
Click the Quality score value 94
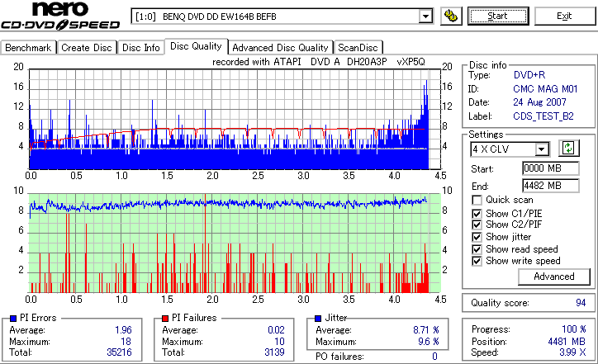[581, 303]
